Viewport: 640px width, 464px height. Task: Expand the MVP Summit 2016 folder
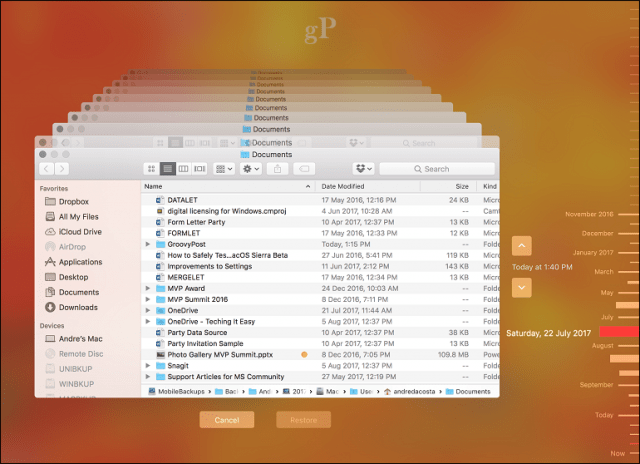tap(148, 299)
